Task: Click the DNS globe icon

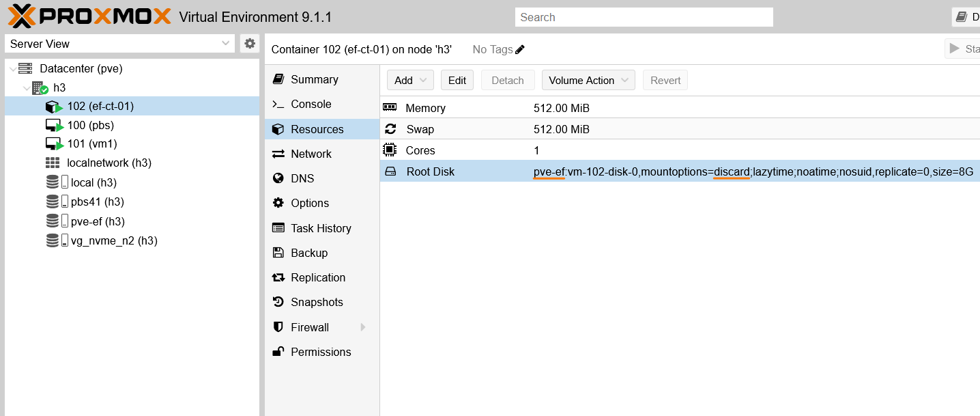Action: [278, 178]
